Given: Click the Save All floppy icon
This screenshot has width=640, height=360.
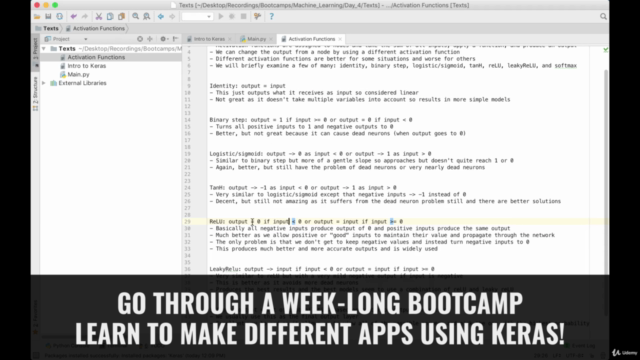Looking at the screenshot, I should tap(48, 16).
